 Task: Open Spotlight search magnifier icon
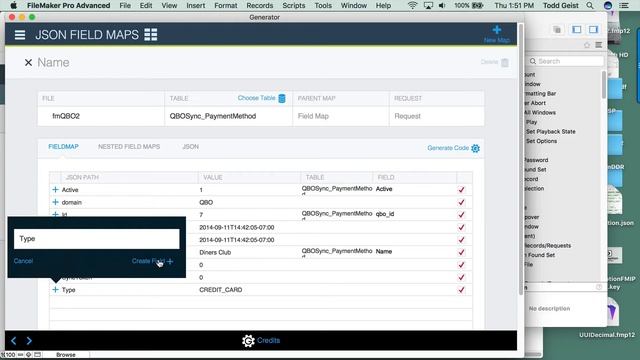coord(590,5)
